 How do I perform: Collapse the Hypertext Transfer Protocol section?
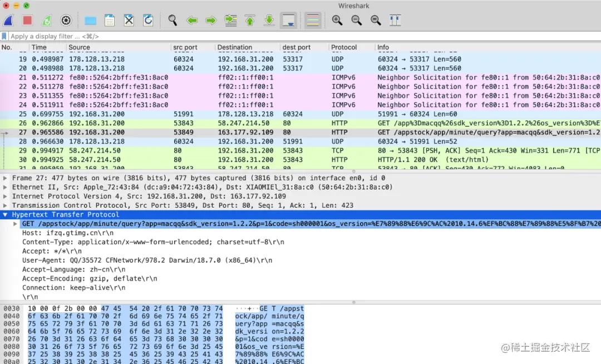[5, 215]
